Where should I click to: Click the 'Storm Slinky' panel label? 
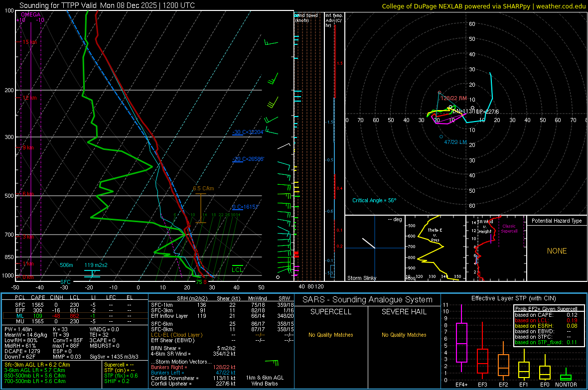(362, 278)
